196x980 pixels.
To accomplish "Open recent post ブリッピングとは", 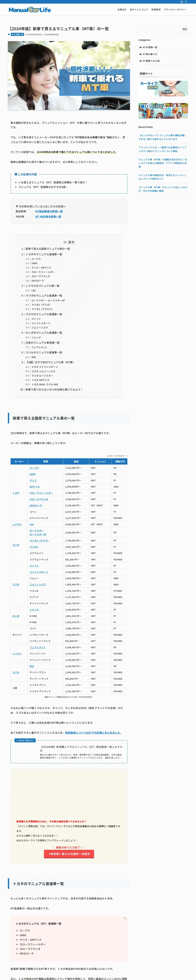I will (x=163, y=149).
